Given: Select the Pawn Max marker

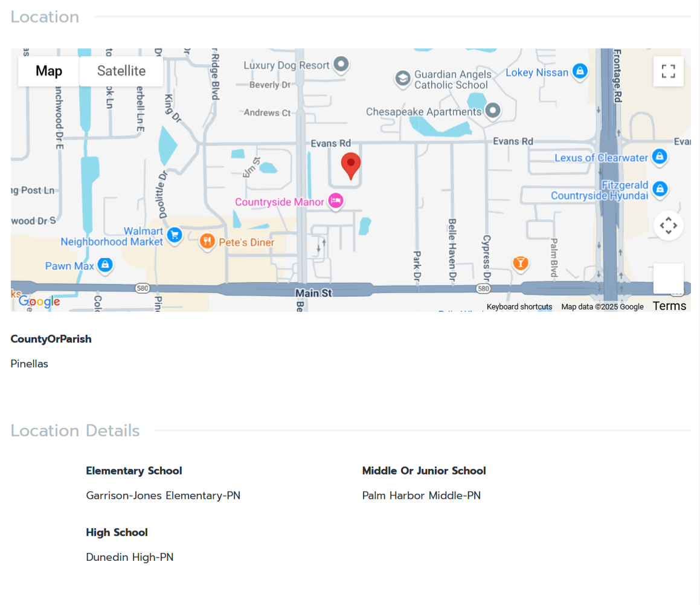Looking at the screenshot, I should point(105,265).
